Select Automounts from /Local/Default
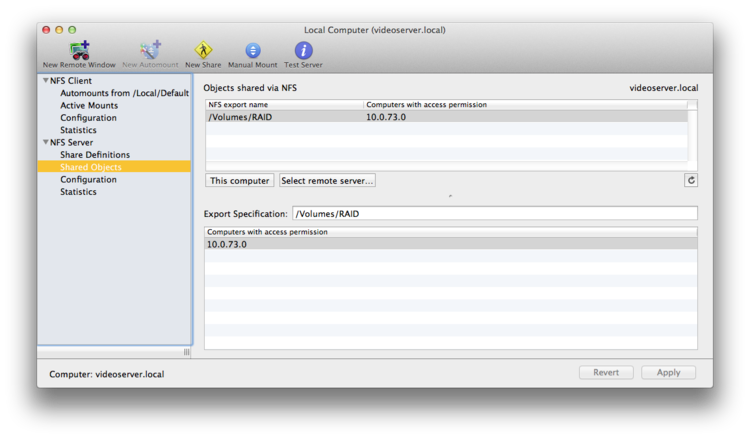 tap(124, 93)
